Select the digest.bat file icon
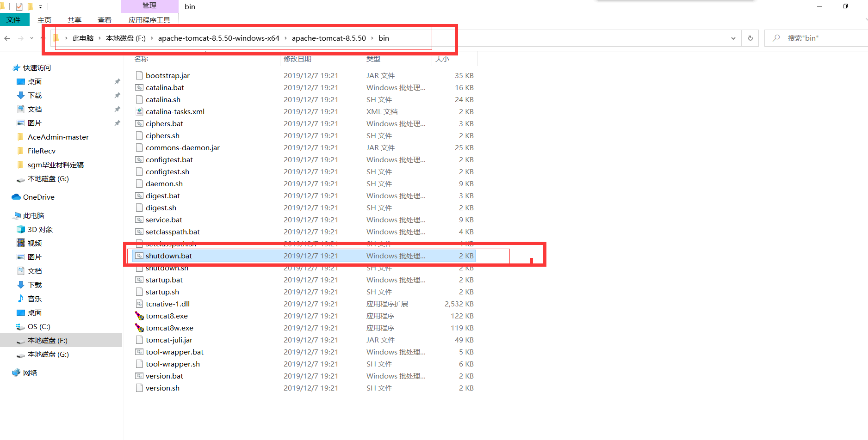The image size is (868, 440). pos(139,196)
